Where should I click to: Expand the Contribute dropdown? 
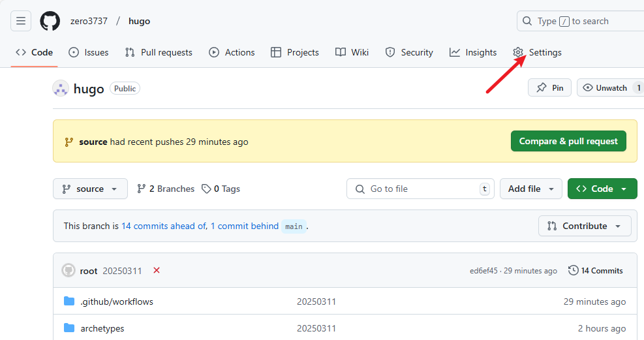(585, 226)
